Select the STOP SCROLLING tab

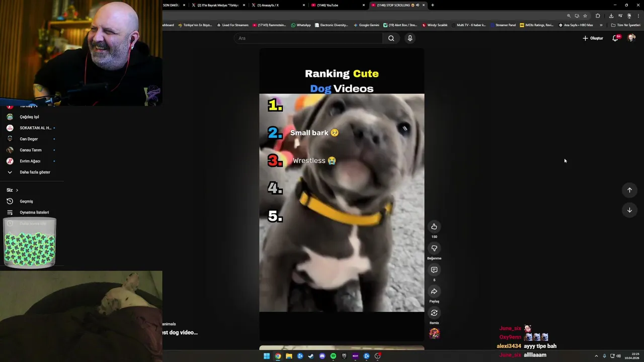click(395, 5)
